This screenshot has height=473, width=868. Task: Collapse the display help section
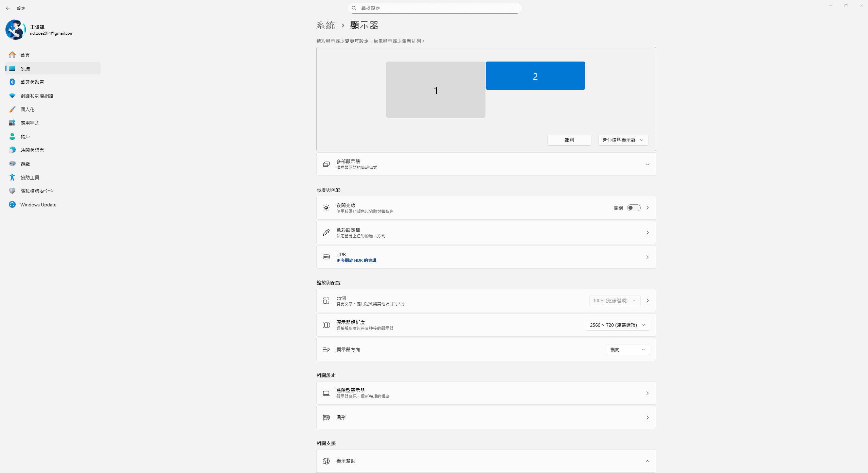647,461
